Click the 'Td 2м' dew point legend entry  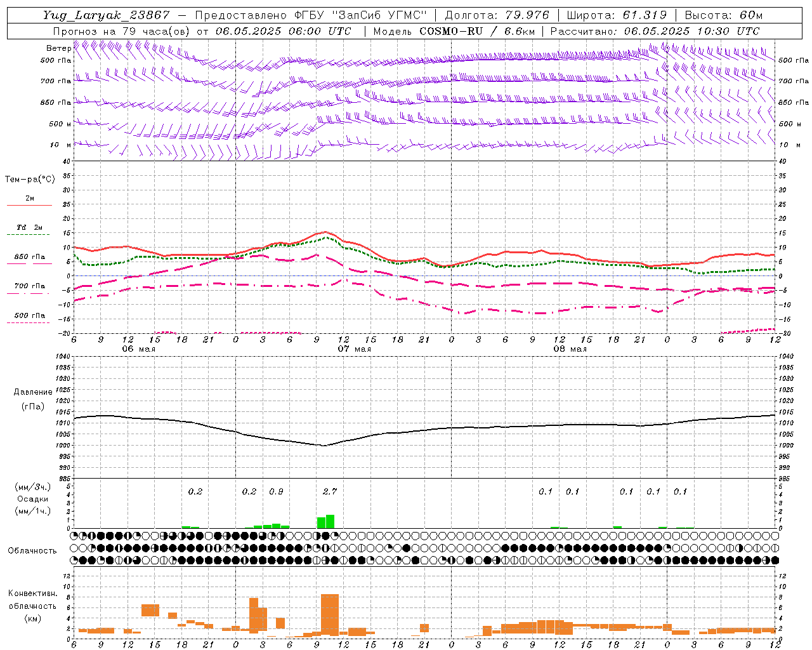pos(30,227)
